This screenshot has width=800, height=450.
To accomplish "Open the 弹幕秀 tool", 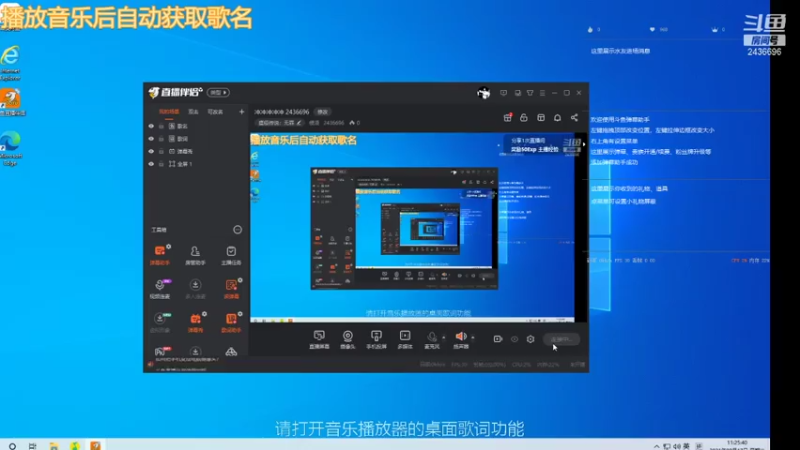I will click(195, 322).
